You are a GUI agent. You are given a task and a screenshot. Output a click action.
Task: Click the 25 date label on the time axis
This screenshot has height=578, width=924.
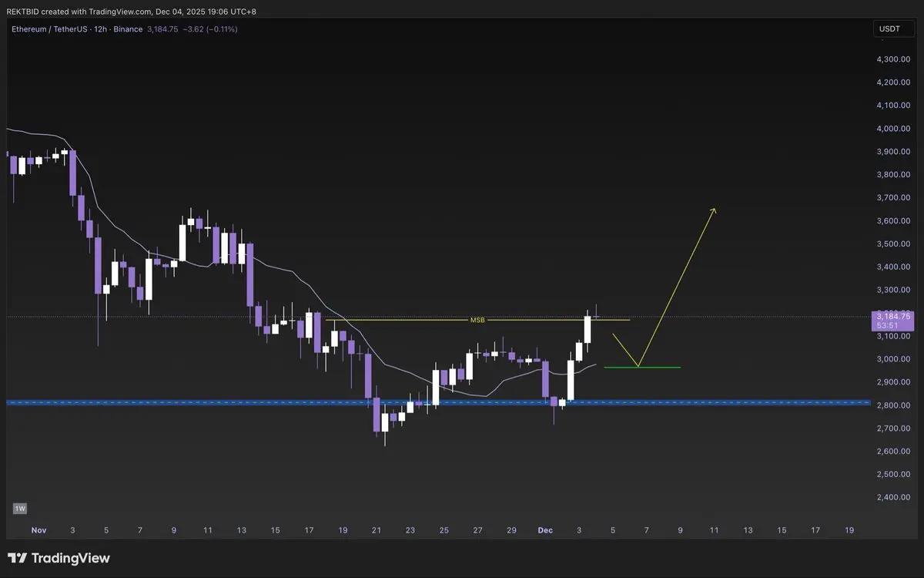pos(444,530)
